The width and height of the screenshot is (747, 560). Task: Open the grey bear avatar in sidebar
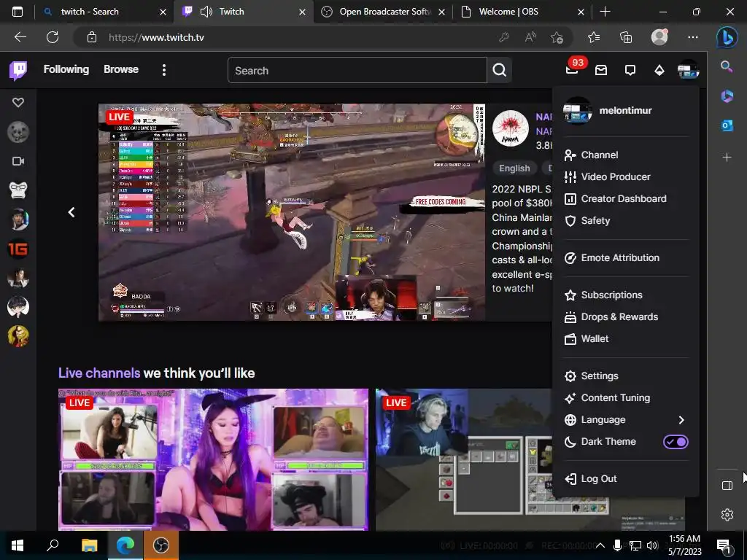point(18,132)
